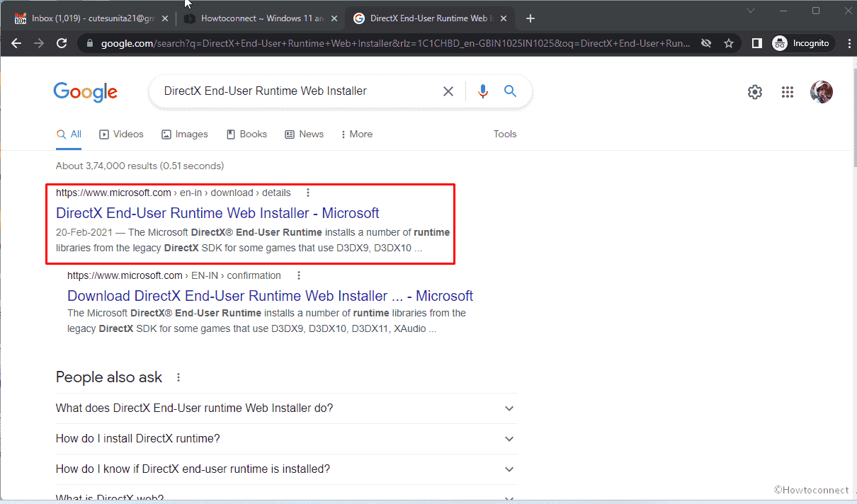Switch to Images results tab
The width and height of the screenshot is (857, 504).
click(185, 134)
